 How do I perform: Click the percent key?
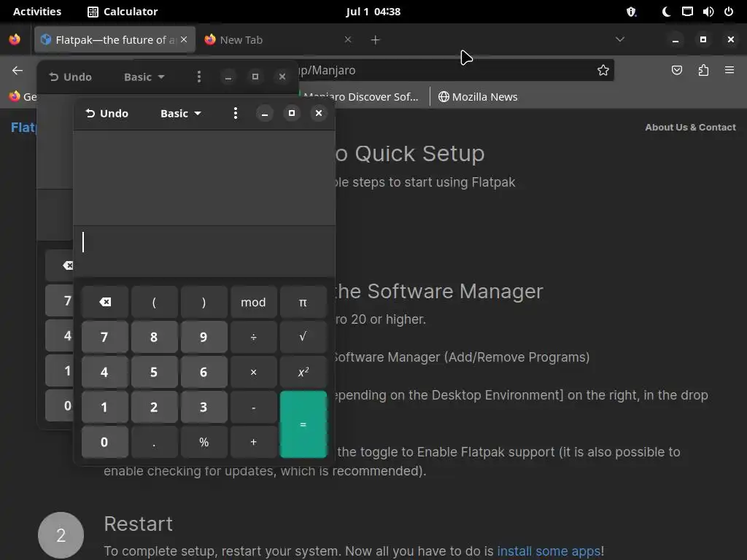click(204, 442)
